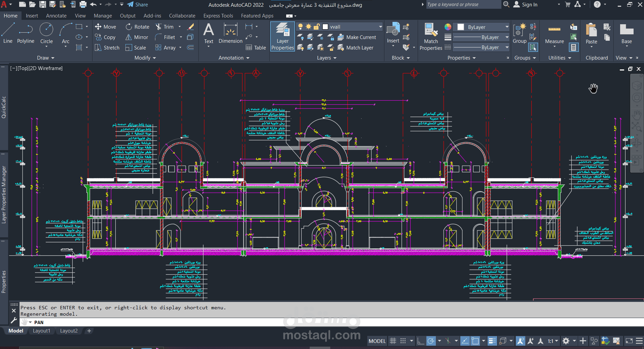
Task: Click the Share button
Action: [x=138, y=5]
